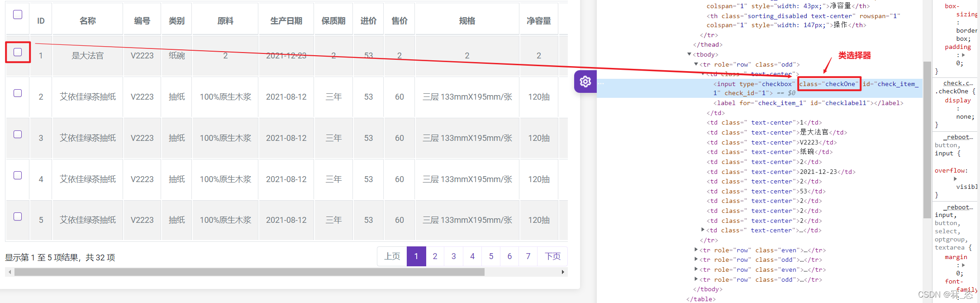
Task: Expand the margin property in styles pane
Action: click(963, 265)
